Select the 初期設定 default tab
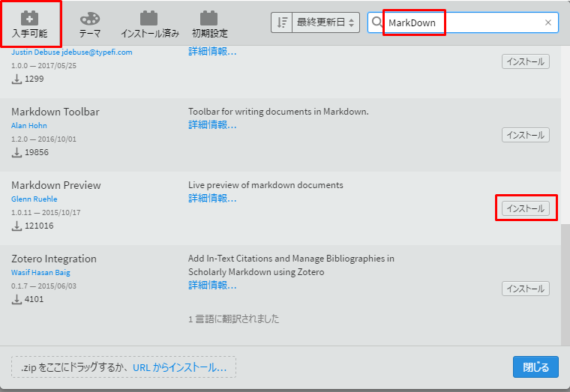Viewport: 570px width, 392px height. (209, 24)
